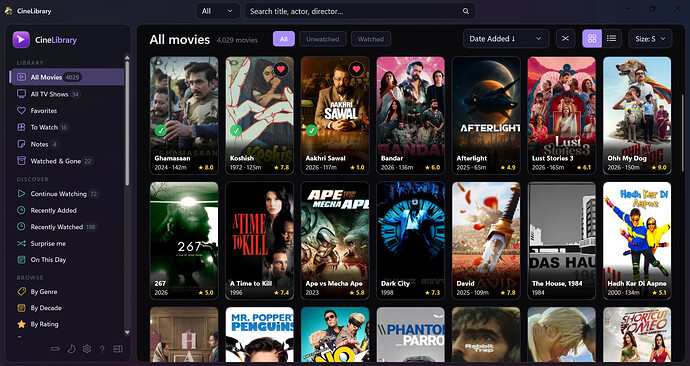Image resolution: width=690 pixels, height=366 pixels.
Task: Switch to grid view
Action: click(592, 39)
